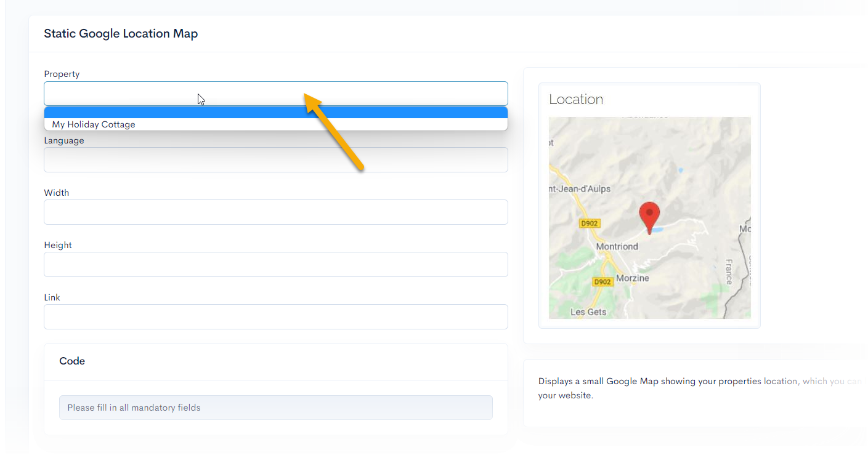Click the Link field
Viewport: 868px width, 455px height.
point(275,316)
